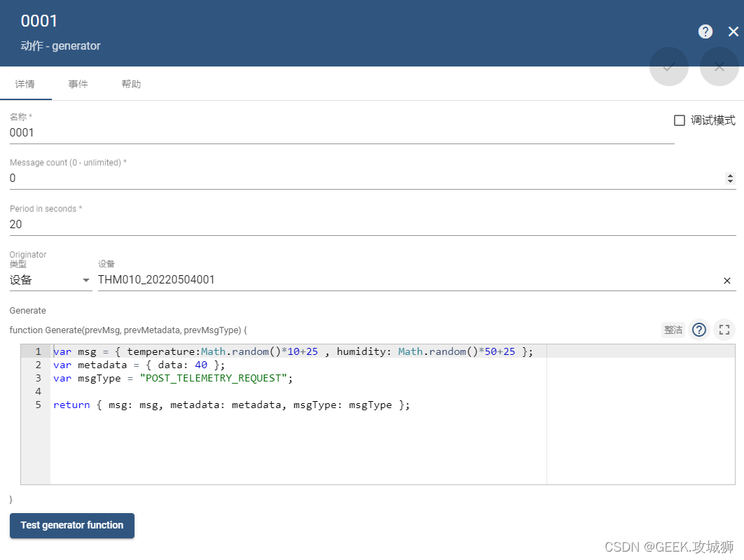Click Test generator function button
744x560 pixels.
tap(72, 526)
